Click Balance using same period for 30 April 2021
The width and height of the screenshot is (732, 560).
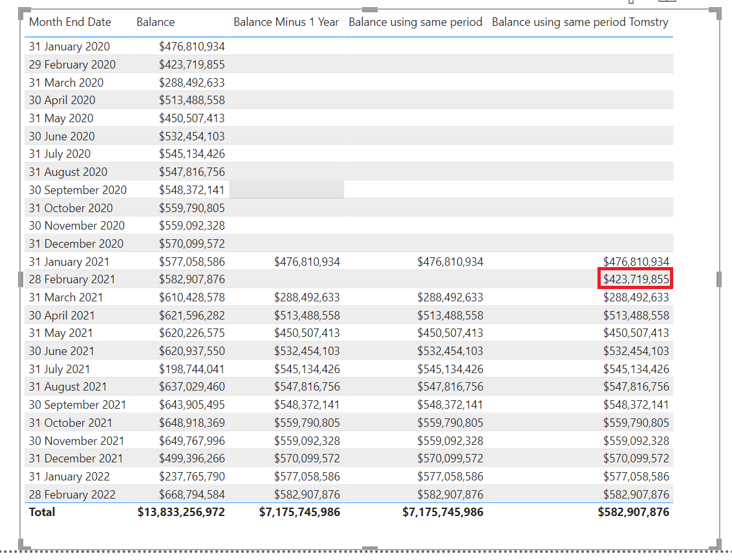pyautogui.click(x=451, y=316)
